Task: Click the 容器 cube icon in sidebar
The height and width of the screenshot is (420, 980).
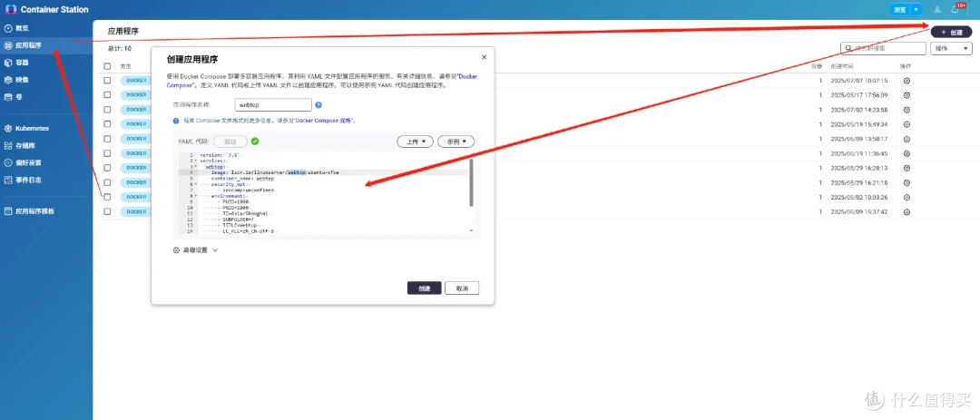Action: [8, 63]
